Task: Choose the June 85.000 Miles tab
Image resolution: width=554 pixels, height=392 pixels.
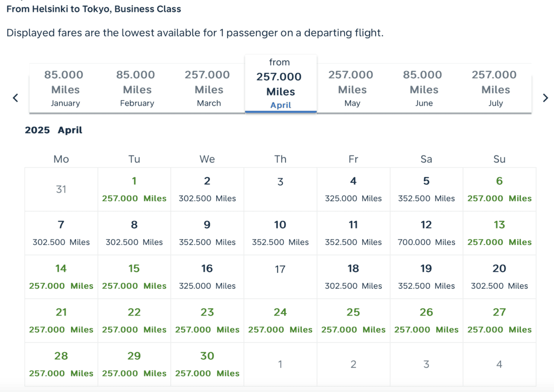Action: click(x=424, y=89)
